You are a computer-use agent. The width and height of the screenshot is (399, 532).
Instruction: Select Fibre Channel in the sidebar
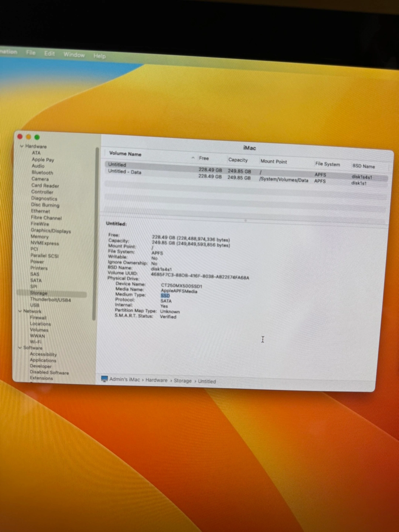[46, 218]
